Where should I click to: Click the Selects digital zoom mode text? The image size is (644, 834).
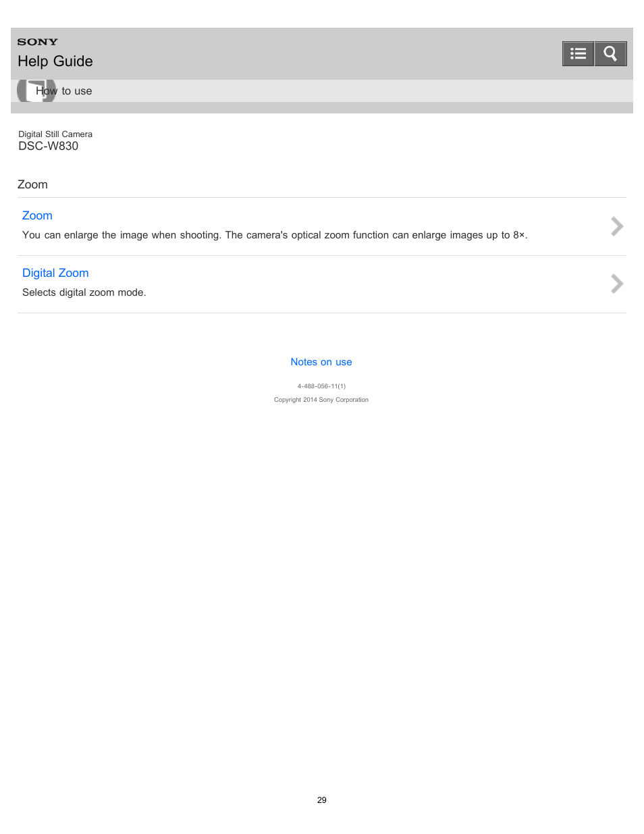pyautogui.click(x=84, y=292)
